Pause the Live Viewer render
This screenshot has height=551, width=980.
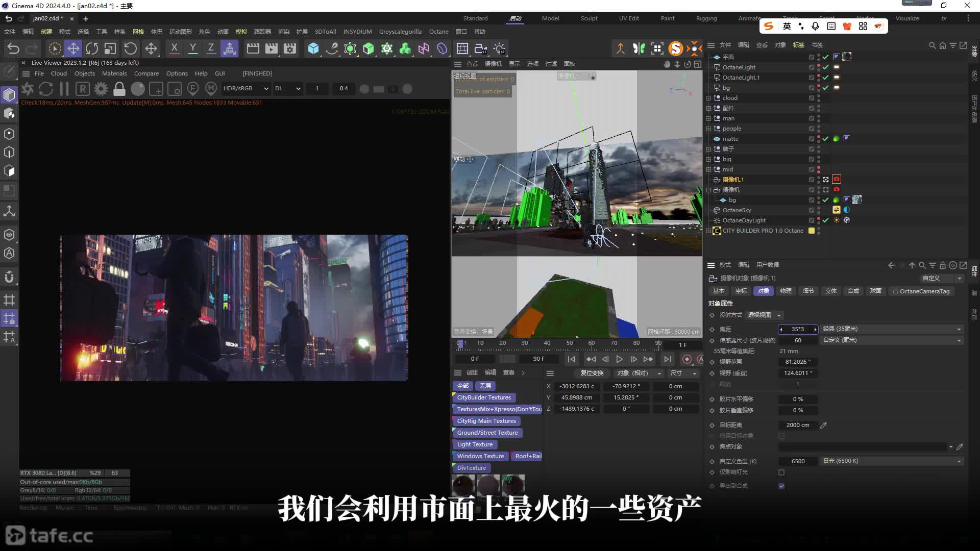[x=64, y=89]
